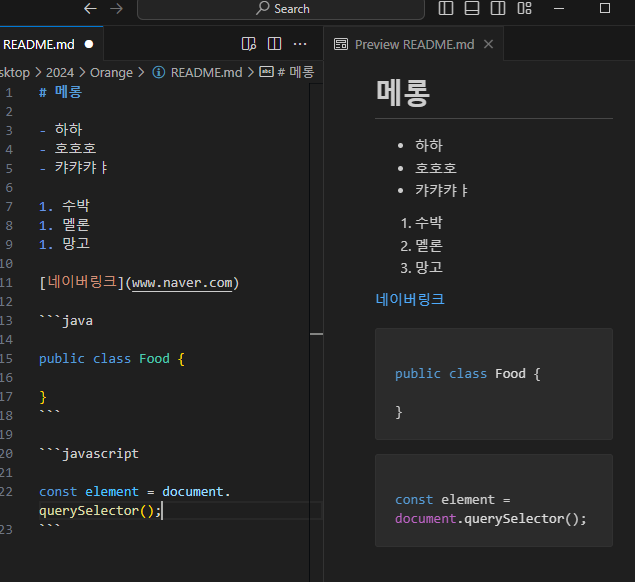Viewport: 635px width, 582px height.
Task: Click the info icon beside README.md breadcrumb
Action: [x=159, y=72]
